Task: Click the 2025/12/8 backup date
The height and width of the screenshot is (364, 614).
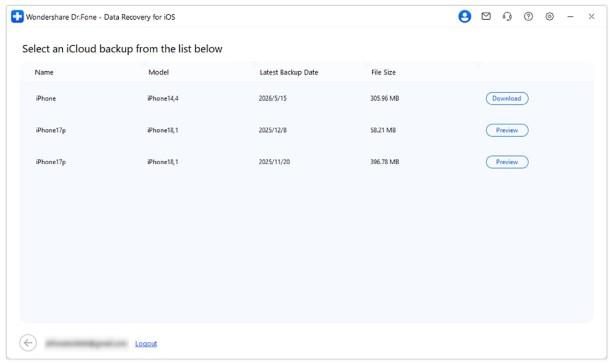Action: pyautogui.click(x=273, y=130)
